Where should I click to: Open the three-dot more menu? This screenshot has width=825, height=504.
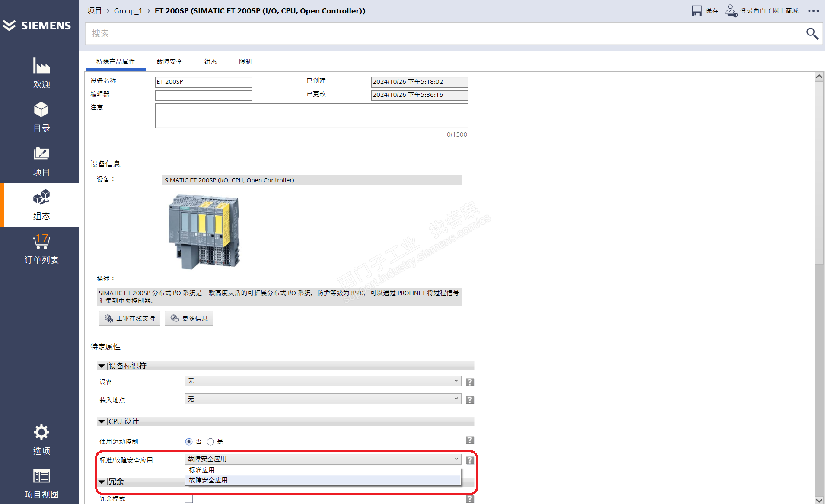click(x=813, y=11)
